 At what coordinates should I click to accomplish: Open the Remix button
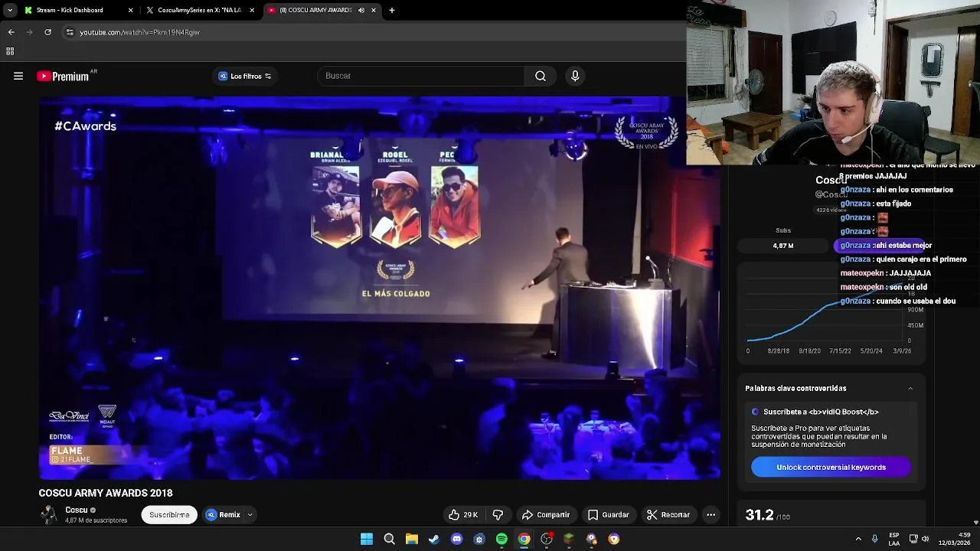(x=223, y=515)
